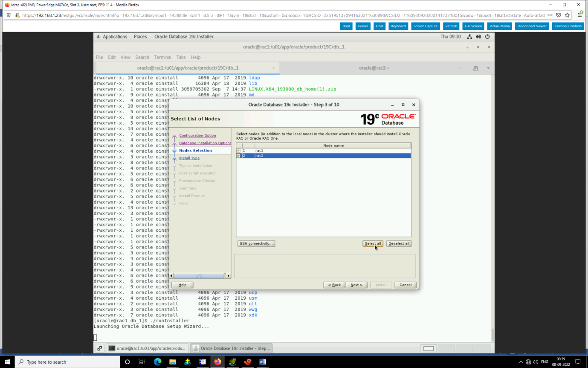Click Deselect all nodes button

[399, 243]
